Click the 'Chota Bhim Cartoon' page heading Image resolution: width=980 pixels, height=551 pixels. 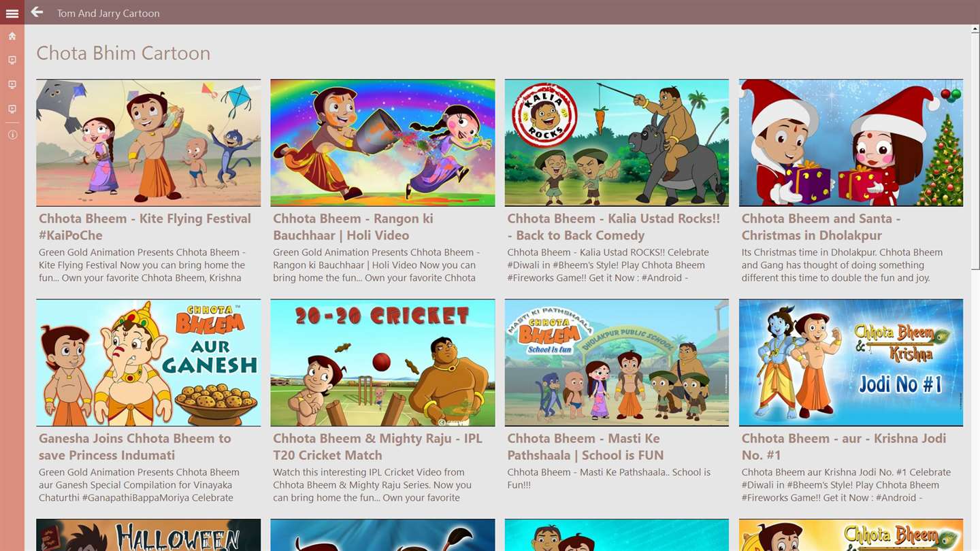pyautogui.click(x=123, y=53)
